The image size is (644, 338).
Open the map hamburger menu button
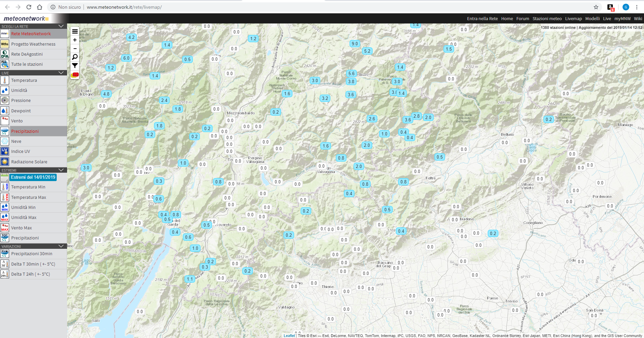tap(75, 31)
